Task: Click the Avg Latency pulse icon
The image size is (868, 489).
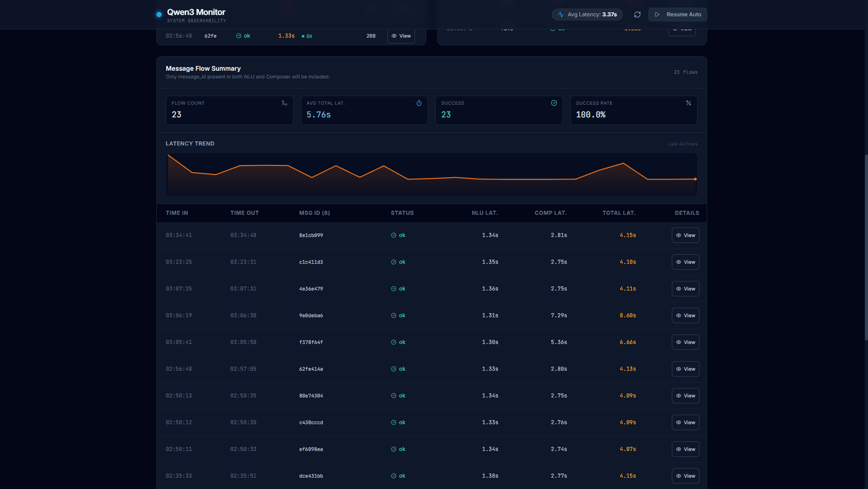Action: (561, 15)
